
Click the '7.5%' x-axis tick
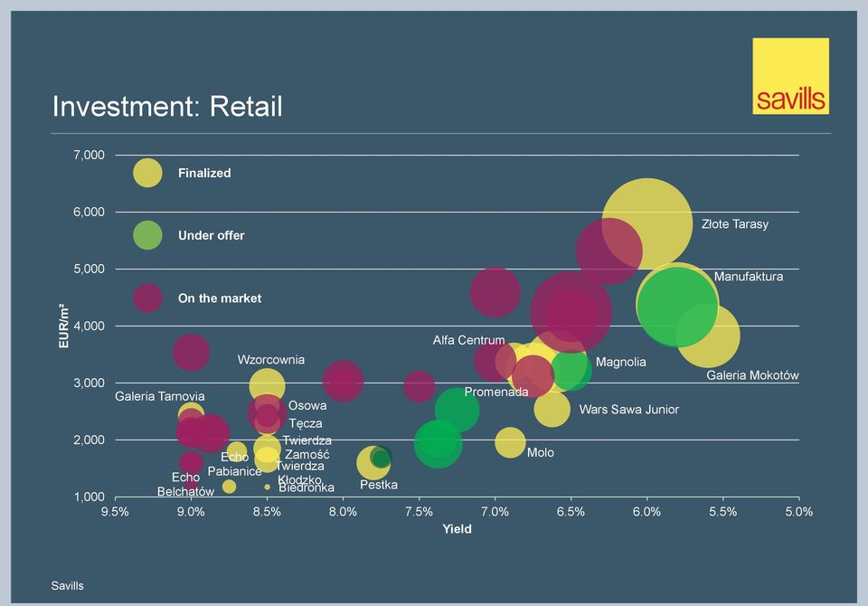pyautogui.click(x=419, y=512)
